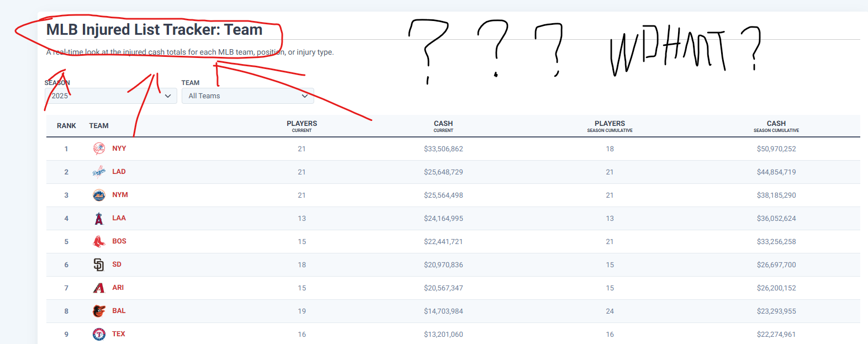Click the Red Sox logo in the BOS row
Viewport: 868px width, 344px height.
coord(99,241)
